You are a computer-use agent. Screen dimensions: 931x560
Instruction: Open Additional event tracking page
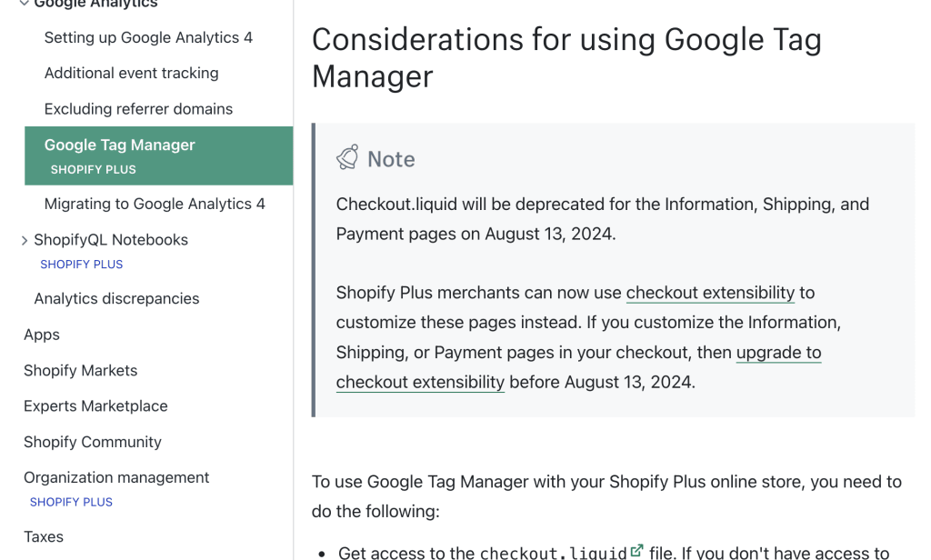click(x=131, y=73)
